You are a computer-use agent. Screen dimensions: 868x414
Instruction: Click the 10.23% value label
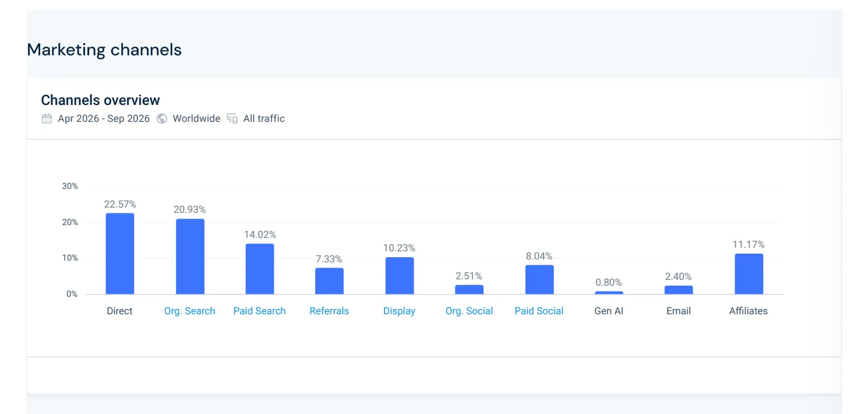coord(400,248)
